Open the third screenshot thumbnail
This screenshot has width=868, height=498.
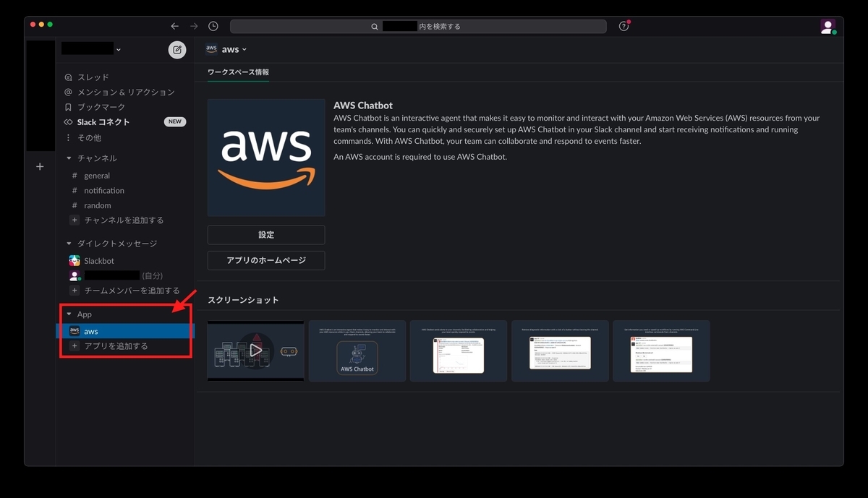(x=459, y=351)
